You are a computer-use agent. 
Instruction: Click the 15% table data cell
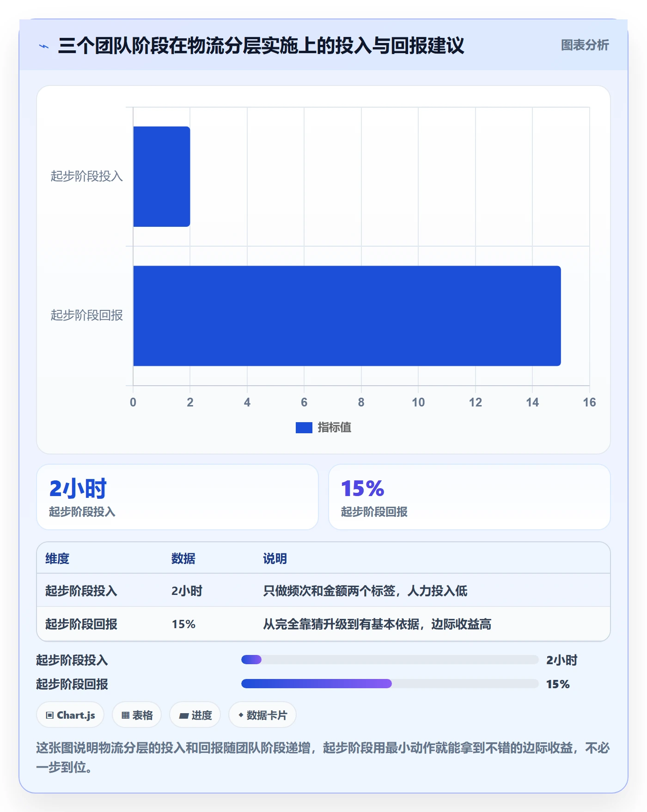(183, 624)
